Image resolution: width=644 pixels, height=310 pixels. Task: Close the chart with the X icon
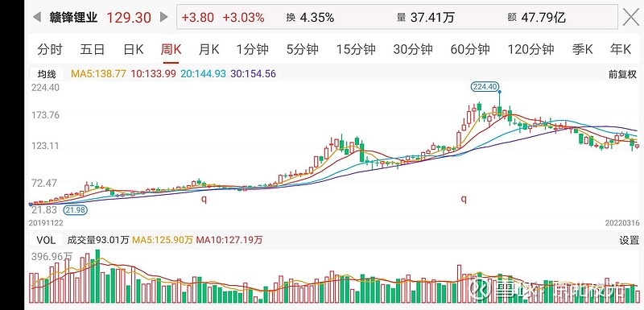coord(631,17)
